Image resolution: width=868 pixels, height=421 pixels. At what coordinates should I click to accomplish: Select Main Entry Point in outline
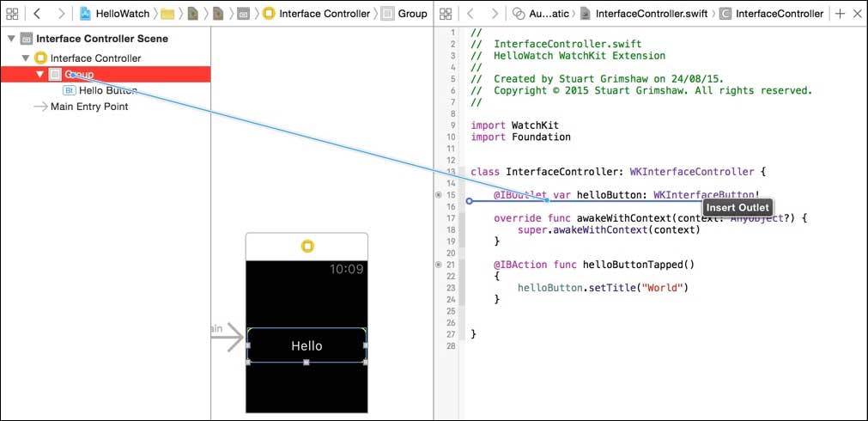coord(88,107)
